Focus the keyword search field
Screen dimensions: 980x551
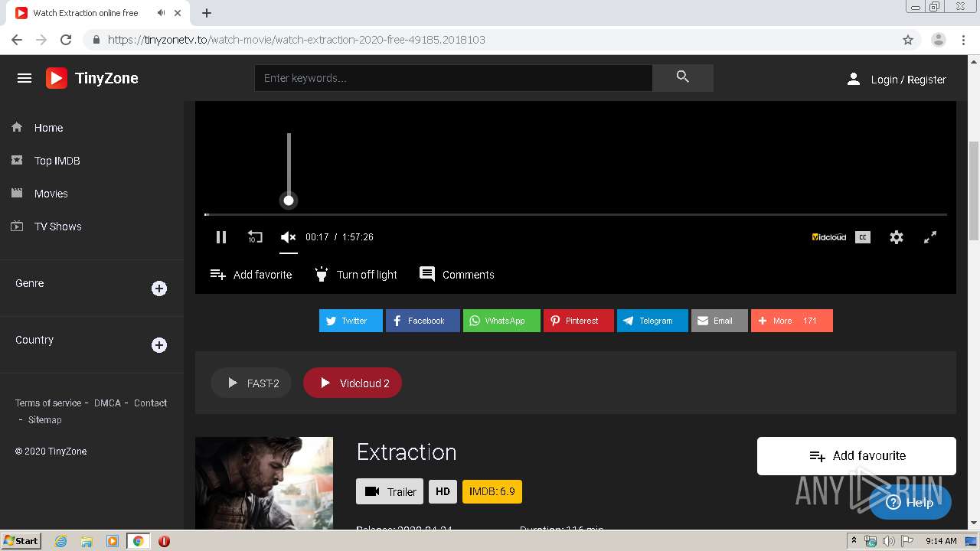453,78
